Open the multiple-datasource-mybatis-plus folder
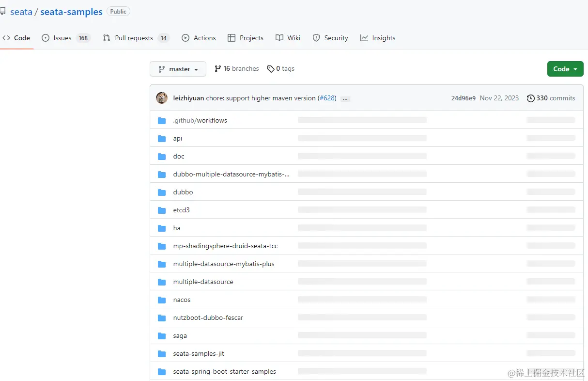 (x=224, y=264)
